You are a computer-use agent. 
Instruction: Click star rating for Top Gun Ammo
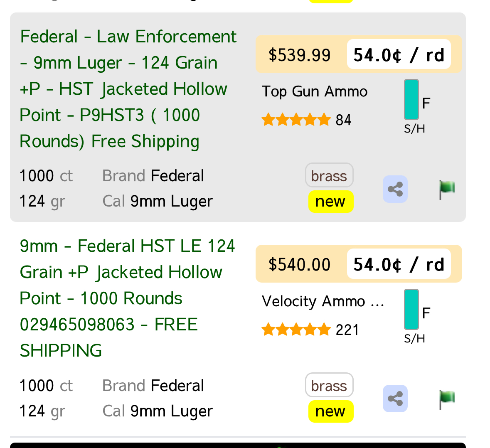(296, 120)
